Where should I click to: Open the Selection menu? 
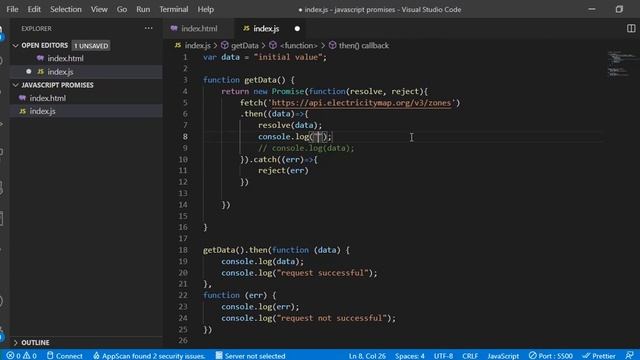click(66, 9)
